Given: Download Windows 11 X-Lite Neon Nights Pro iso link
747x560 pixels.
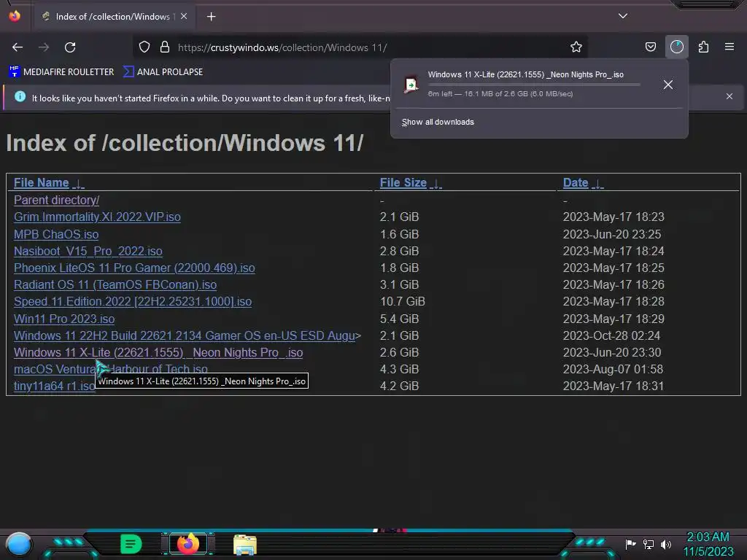Looking at the screenshot, I should point(158,352).
